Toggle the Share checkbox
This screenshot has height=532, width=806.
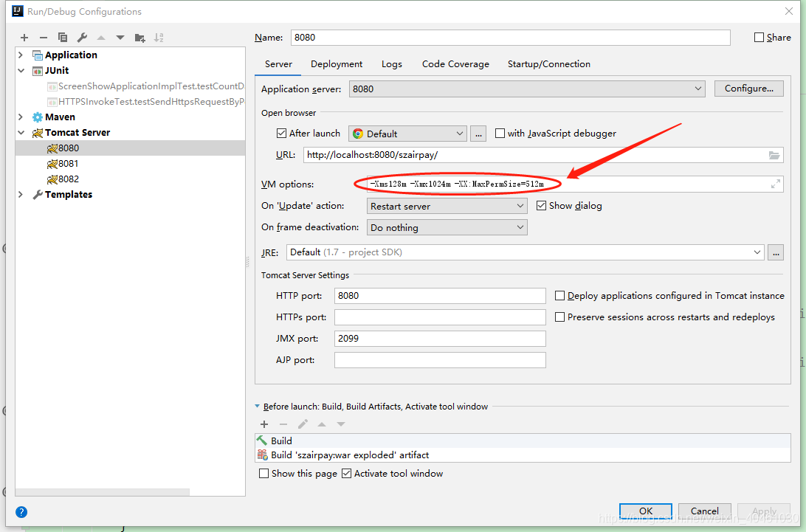759,38
